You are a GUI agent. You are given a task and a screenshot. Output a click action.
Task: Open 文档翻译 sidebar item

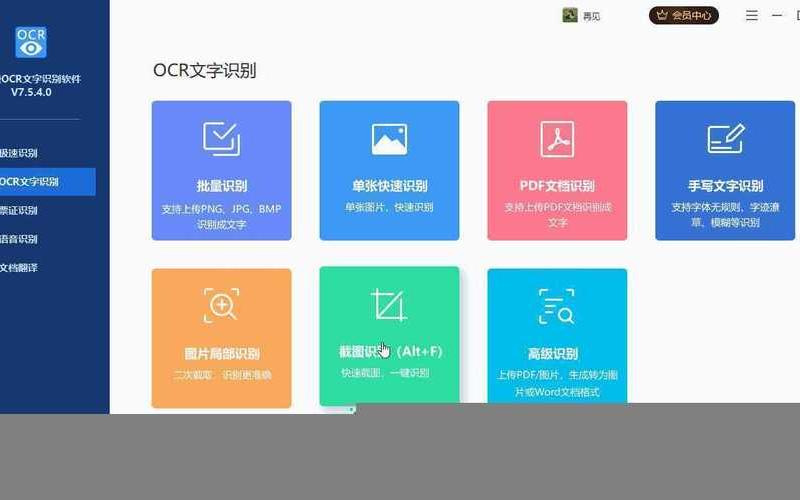[18, 267]
